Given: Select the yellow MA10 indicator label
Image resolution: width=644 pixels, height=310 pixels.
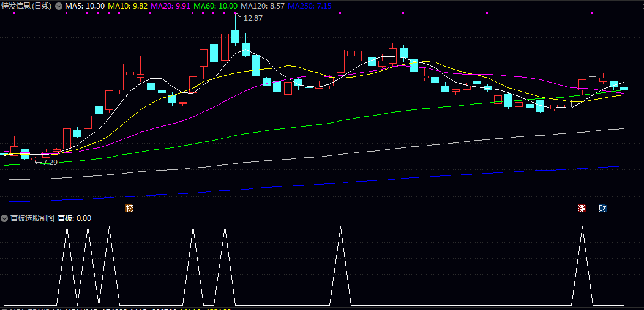Looking at the screenshot, I should tap(127, 6).
